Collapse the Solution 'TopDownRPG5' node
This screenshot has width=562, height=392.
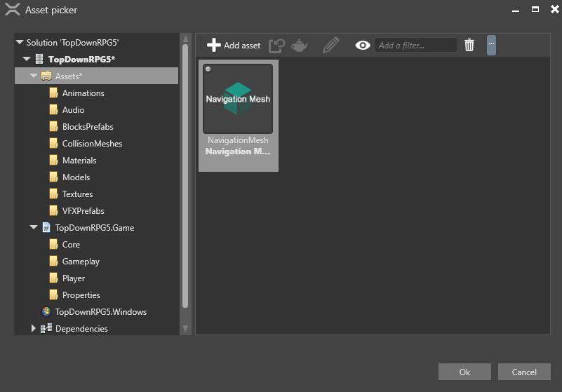click(20, 43)
